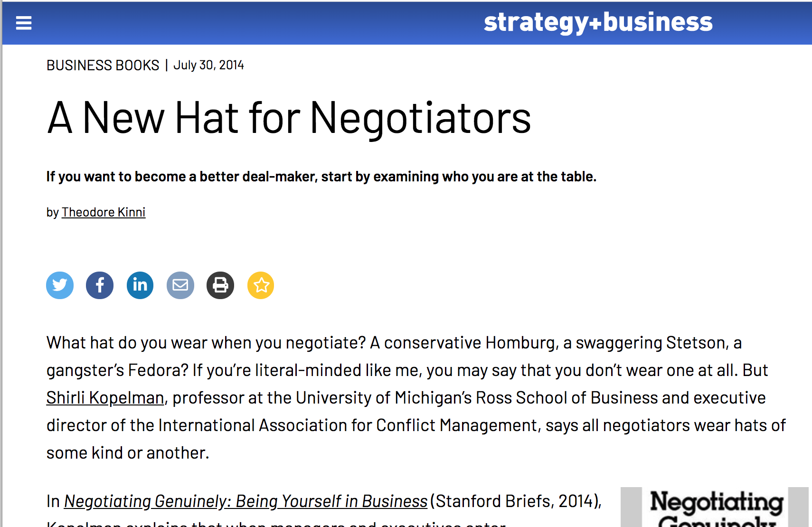Save the article with the star icon

[261, 285]
